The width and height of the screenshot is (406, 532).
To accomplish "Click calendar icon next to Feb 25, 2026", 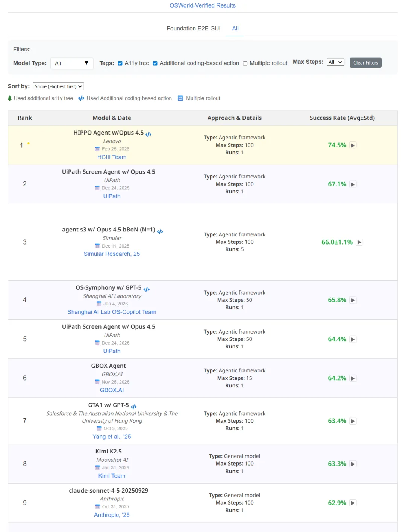I will (x=97, y=149).
